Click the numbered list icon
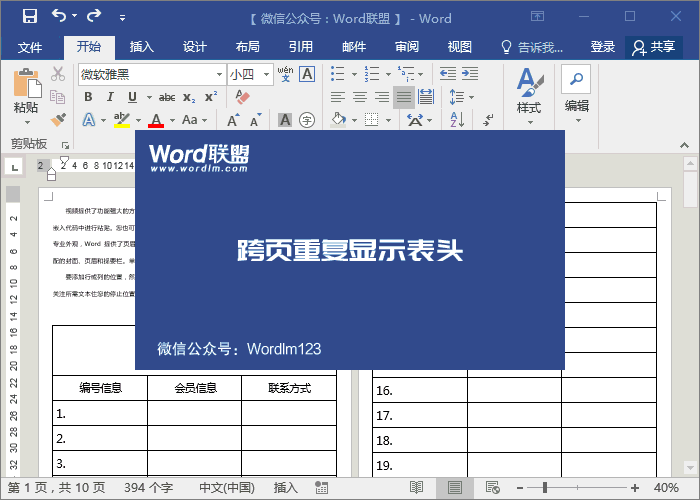This screenshot has height=500, width=700. click(372, 74)
